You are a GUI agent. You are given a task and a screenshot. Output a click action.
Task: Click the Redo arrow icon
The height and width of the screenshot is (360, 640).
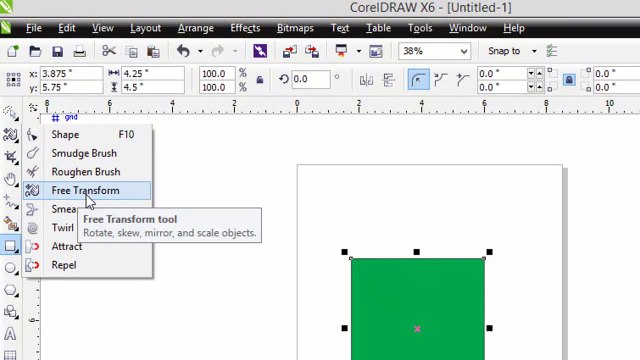point(218,51)
